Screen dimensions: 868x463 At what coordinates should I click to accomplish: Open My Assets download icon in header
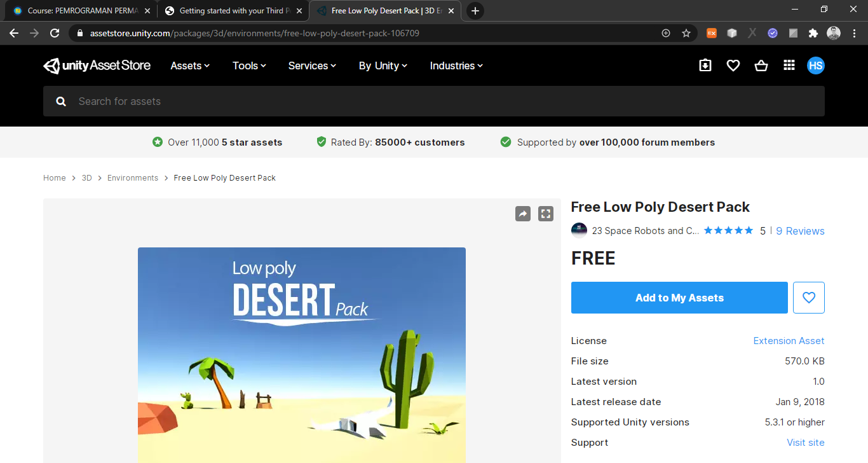tap(705, 66)
